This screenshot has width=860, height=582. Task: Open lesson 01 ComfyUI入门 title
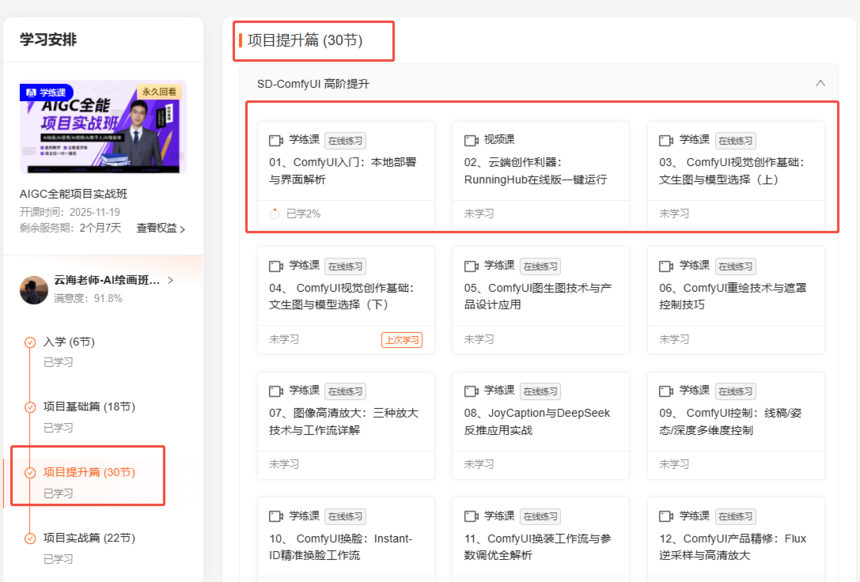tap(343, 171)
